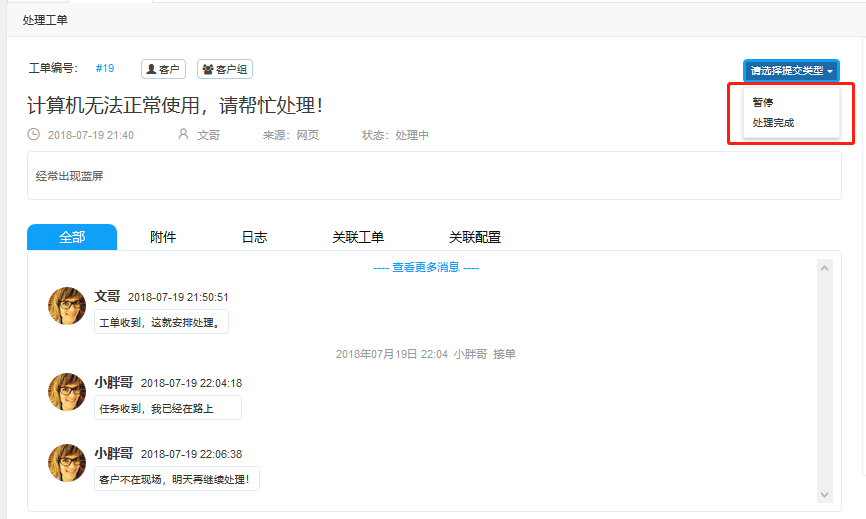Click the clock icon beside the creation date

34,135
